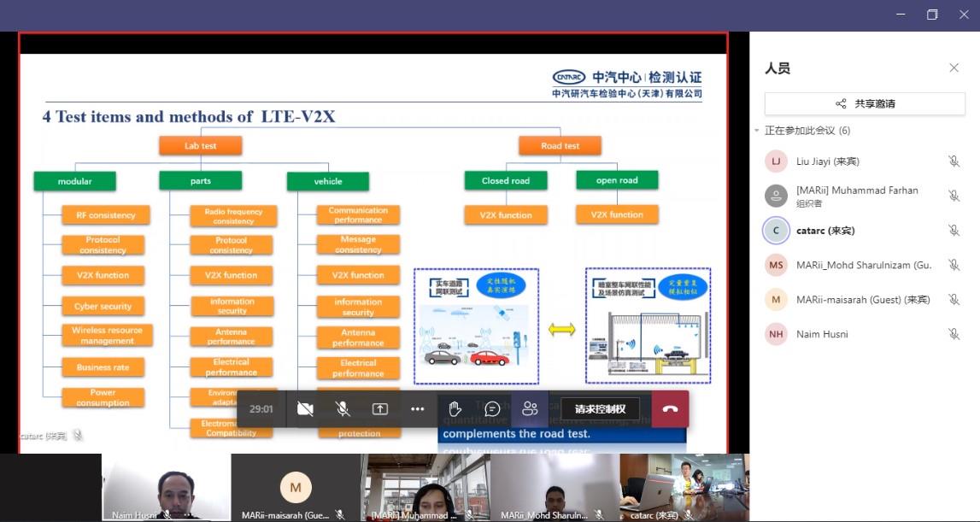Click mic icon beside catarc participant
The image size is (980, 522).
click(954, 231)
